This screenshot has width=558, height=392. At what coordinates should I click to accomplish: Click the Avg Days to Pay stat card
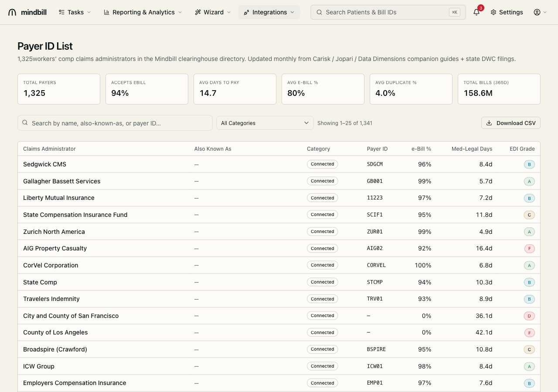[235, 89]
